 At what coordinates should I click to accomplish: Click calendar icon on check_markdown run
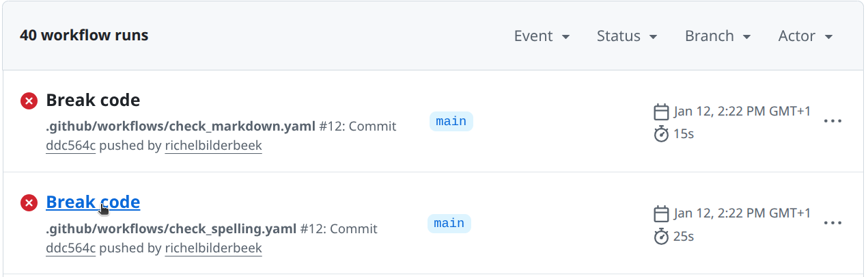click(x=660, y=111)
